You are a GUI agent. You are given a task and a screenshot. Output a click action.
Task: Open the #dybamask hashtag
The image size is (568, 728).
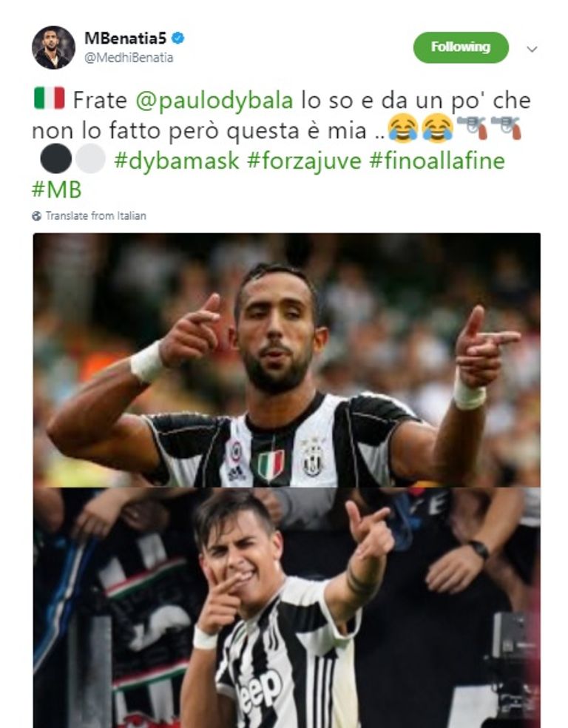[x=177, y=161]
